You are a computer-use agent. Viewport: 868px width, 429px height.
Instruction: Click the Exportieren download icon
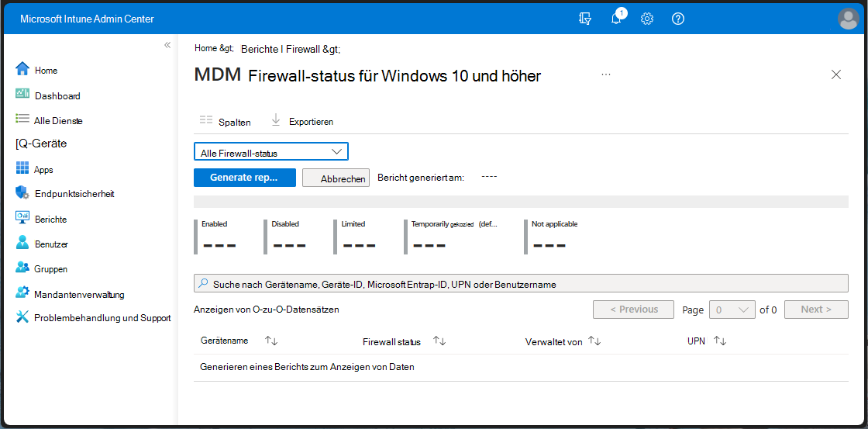point(276,119)
